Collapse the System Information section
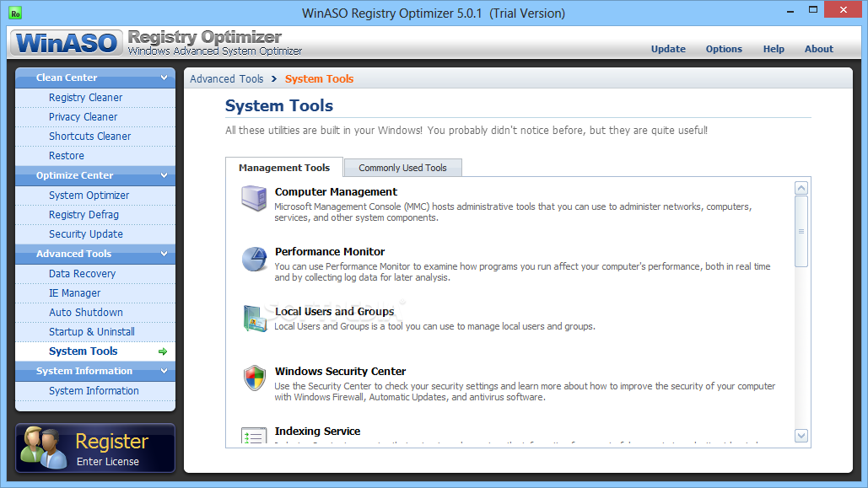 (x=164, y=371)
